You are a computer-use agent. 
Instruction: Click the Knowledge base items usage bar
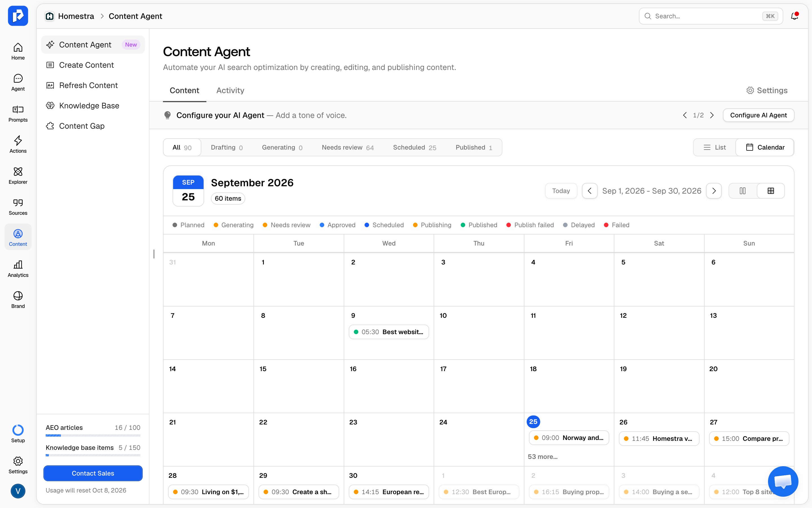pyautogui.click(x=93, y=455)
